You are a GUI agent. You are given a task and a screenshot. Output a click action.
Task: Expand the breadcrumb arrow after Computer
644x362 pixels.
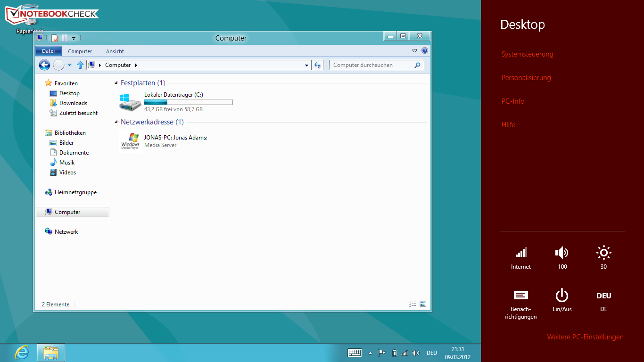click(x=136, y=66)
